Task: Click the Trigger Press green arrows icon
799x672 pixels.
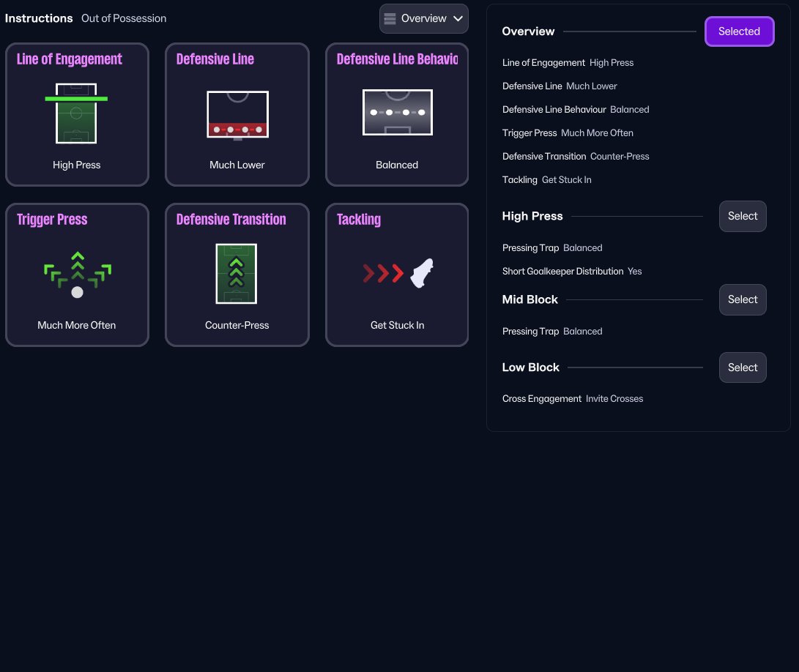Action: tap(78, 274)
